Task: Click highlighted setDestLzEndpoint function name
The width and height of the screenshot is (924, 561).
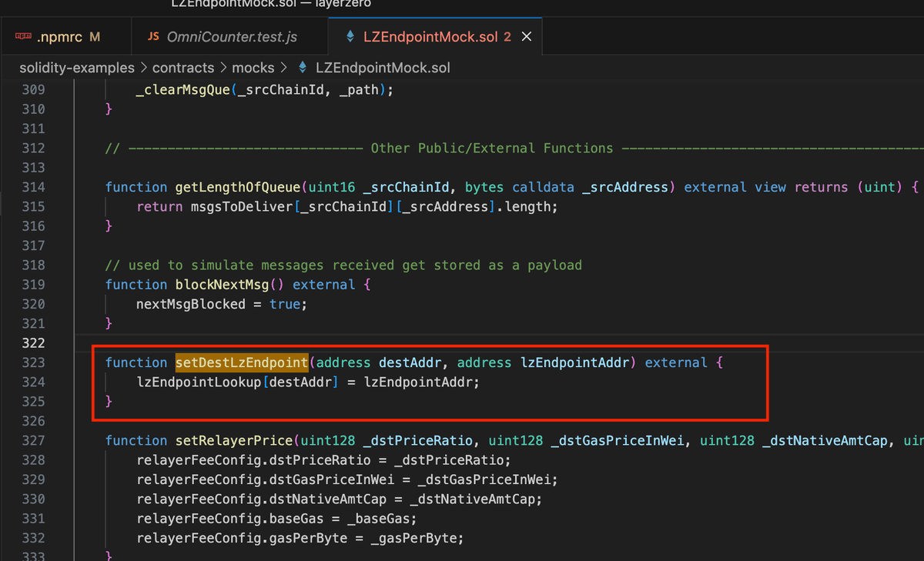Action: [242, 362]
